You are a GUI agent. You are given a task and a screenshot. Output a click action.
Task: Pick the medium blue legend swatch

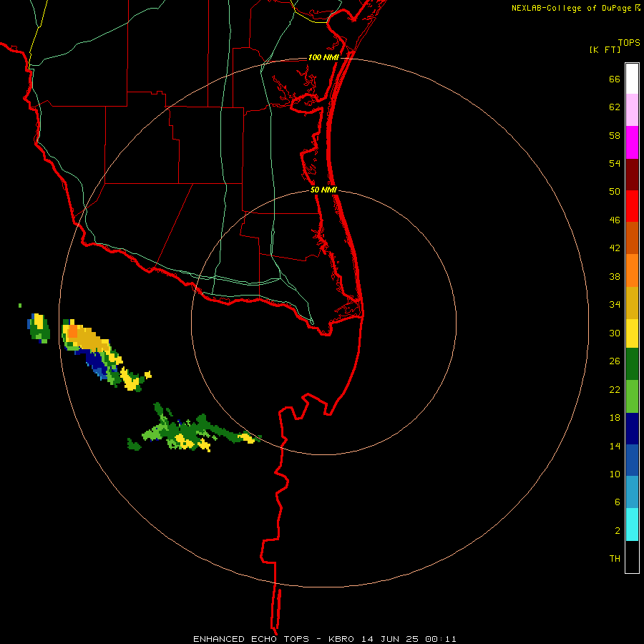click(x=632, y=460)
